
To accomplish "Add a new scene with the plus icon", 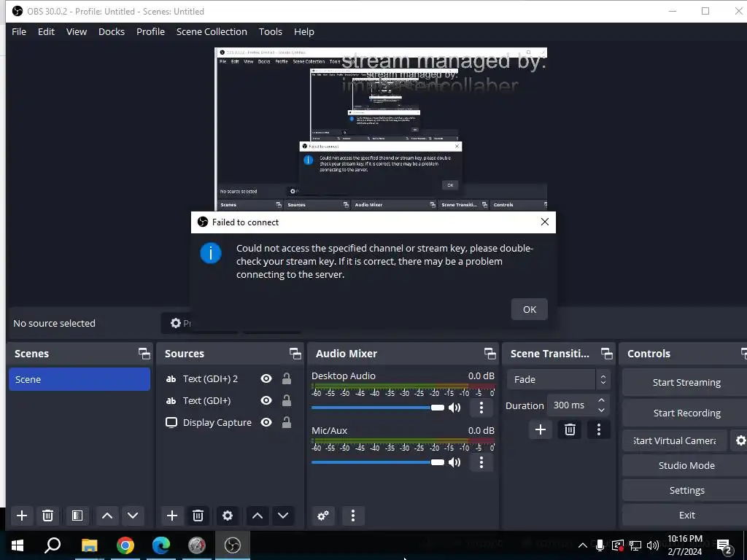I will (21, 516).
